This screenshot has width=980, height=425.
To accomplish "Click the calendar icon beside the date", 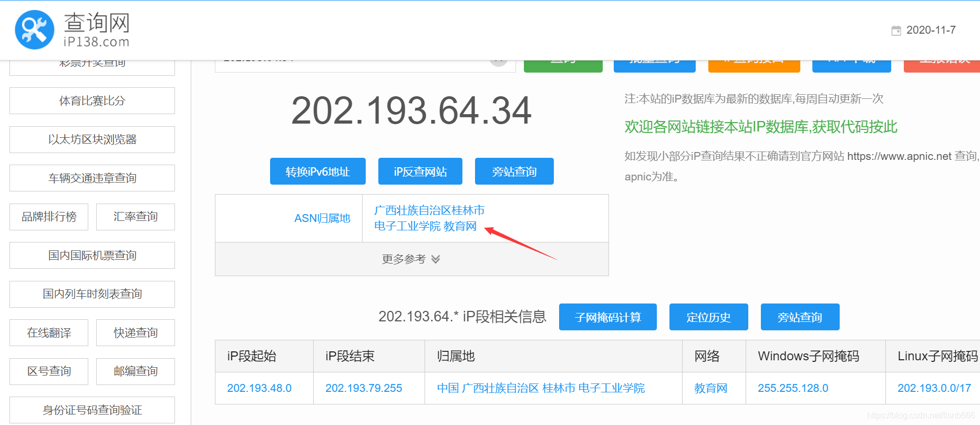I will (896, 31).
